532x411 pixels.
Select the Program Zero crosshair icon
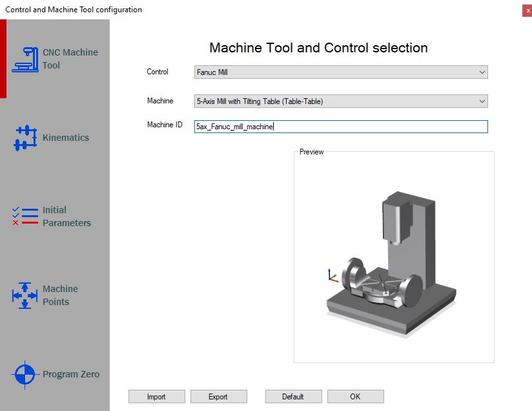[25, 374]
